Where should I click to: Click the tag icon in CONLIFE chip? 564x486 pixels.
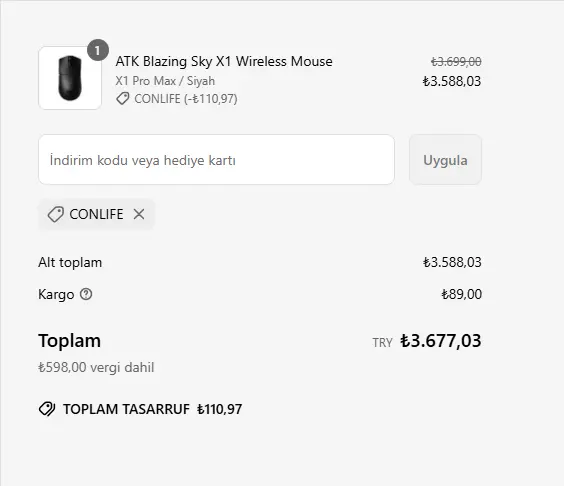pyautogui.click(x=56, y=214)
